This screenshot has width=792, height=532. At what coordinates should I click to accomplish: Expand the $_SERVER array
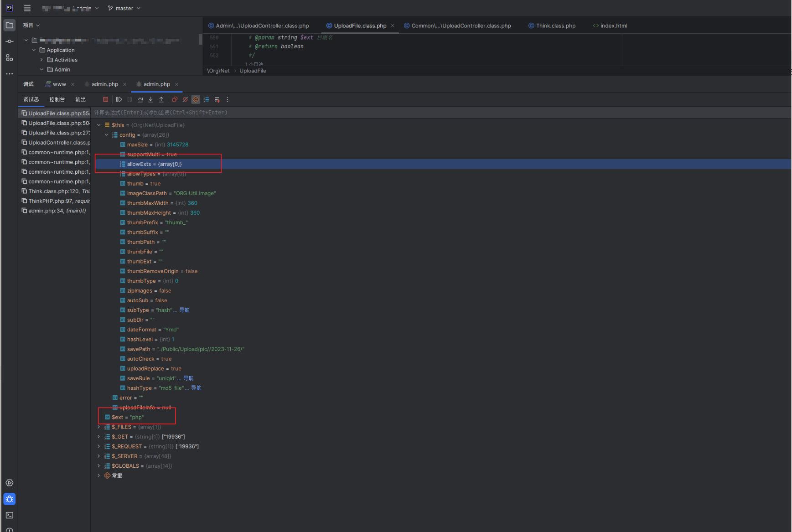[98, 456]
